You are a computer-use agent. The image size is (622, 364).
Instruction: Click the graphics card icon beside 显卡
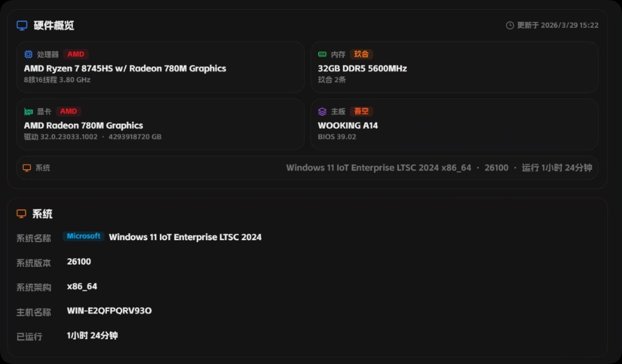coord(28,112)
